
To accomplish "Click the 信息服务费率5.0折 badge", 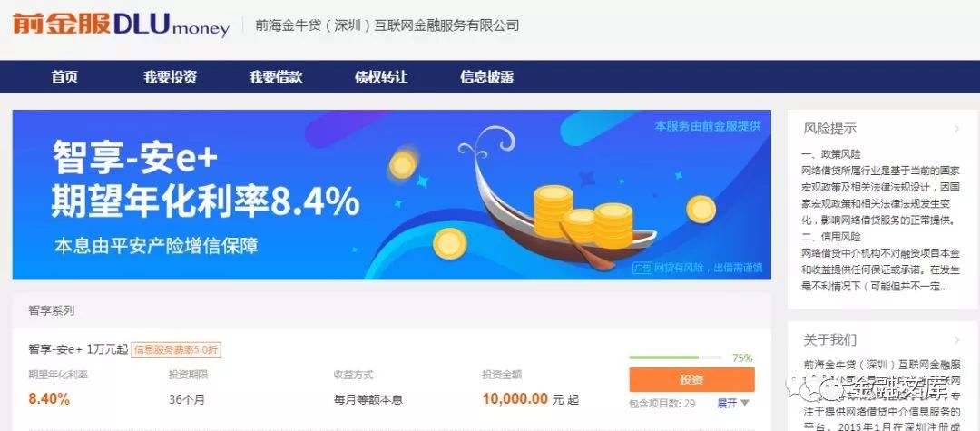I will click(x=176, y=350).
